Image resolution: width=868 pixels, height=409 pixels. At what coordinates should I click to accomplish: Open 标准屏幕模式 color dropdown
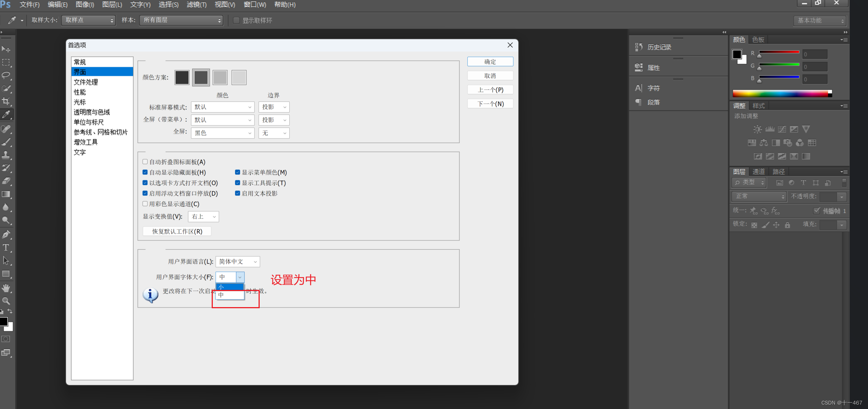[222, 107]
